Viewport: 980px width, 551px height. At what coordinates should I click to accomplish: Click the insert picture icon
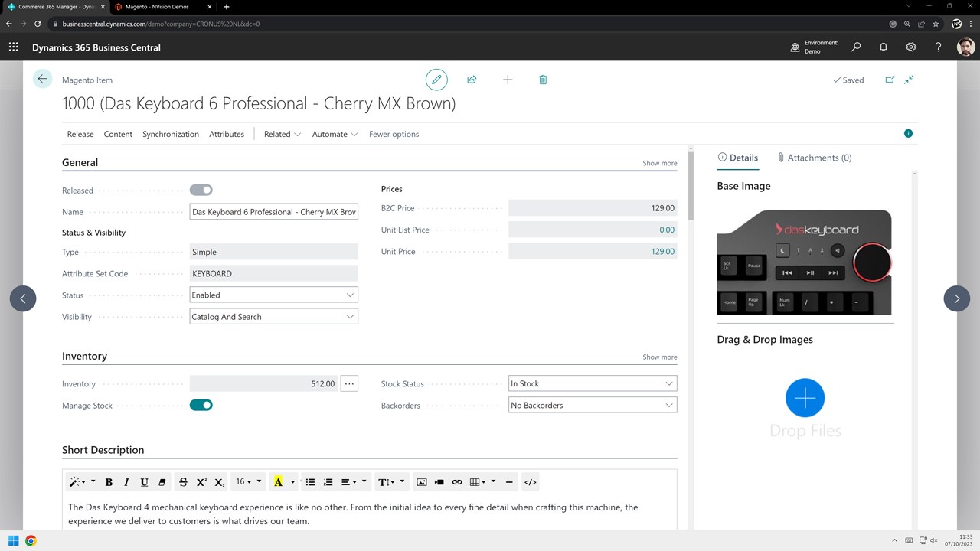coord(421,482)
